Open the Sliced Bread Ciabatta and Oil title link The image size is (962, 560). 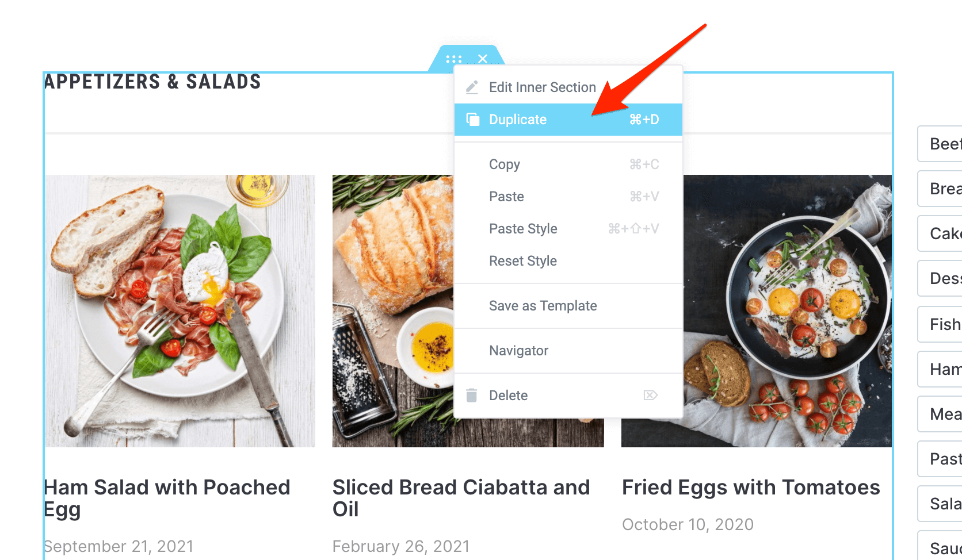[461, 498]
